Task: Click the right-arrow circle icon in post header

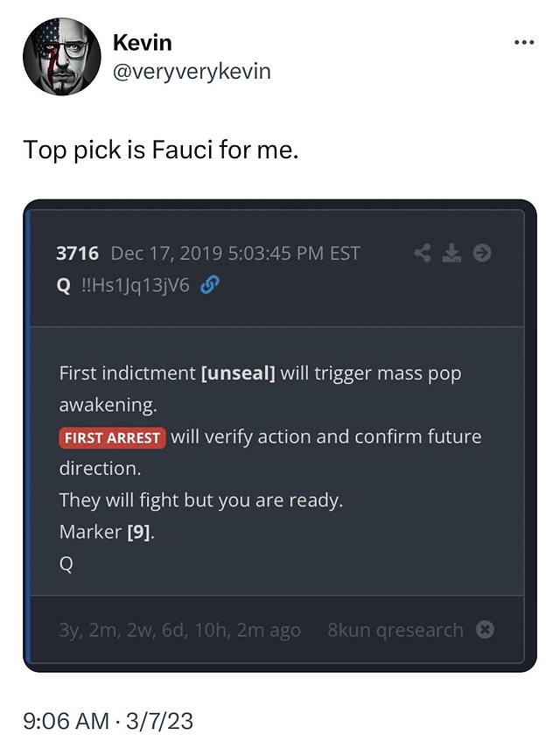Action: (x=482, y=253)
